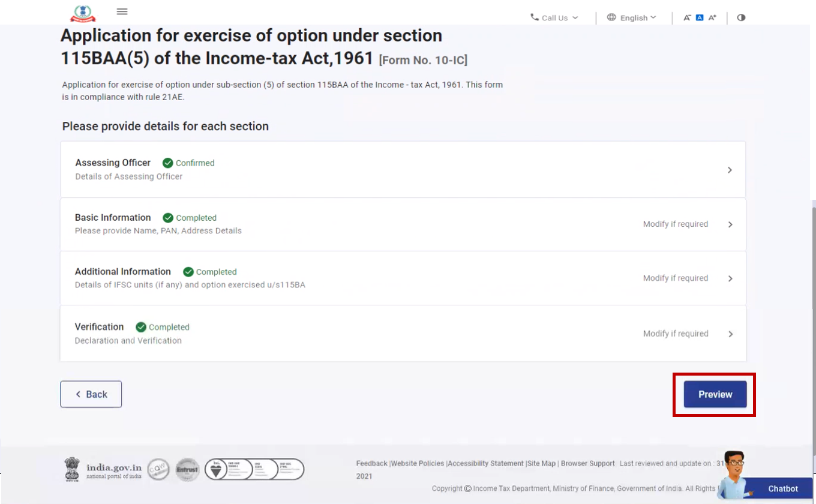Decrease the page font size

pyautogui.click(x=687, y=18)
